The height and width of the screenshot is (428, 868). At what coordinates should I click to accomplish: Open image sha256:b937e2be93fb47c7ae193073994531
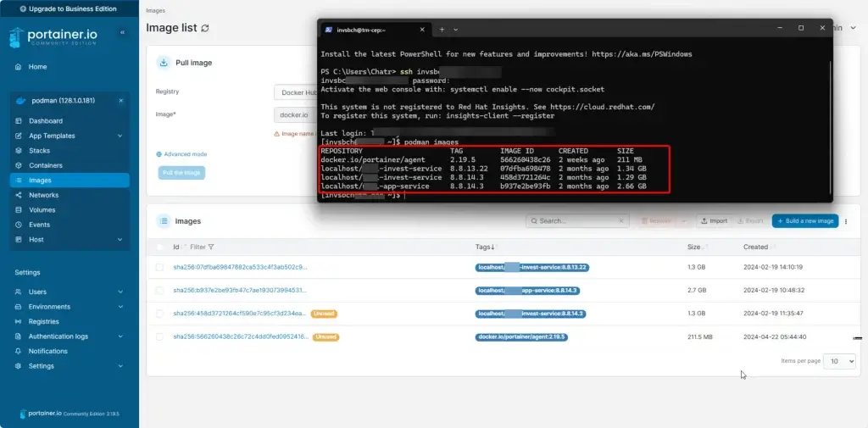(x=240, y=290)
